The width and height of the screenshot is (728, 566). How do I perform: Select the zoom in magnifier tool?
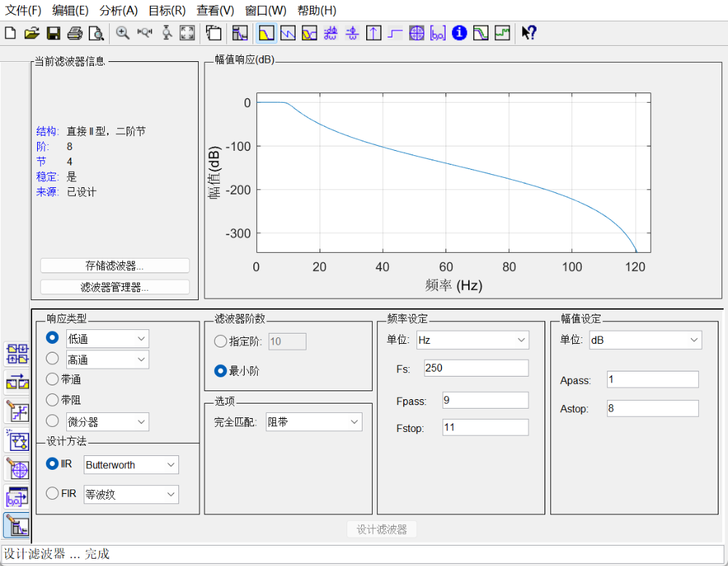(x=122, y=33)
